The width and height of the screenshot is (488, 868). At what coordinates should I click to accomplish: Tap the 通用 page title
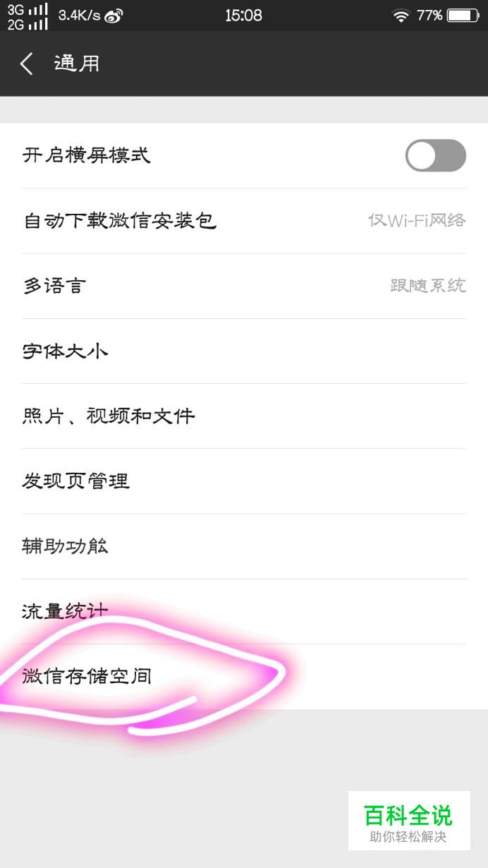click(77, 64)
